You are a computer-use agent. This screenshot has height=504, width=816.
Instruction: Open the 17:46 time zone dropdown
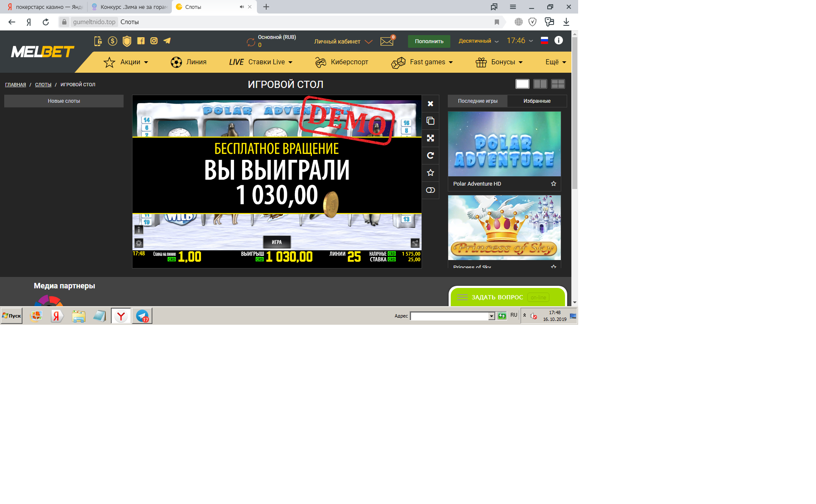520,41
